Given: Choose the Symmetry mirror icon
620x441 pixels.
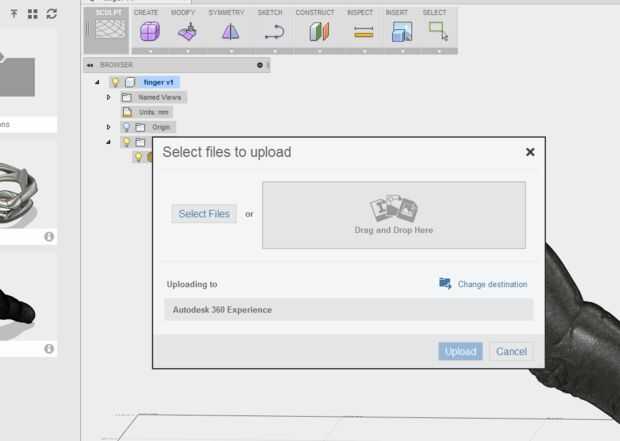Looking at the screenshot, I should point(231,32).
